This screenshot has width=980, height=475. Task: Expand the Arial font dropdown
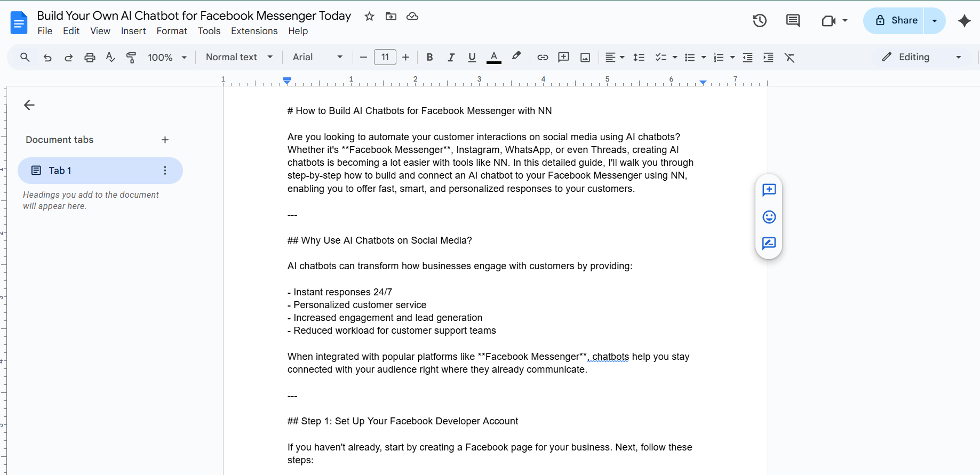point(317,57)
